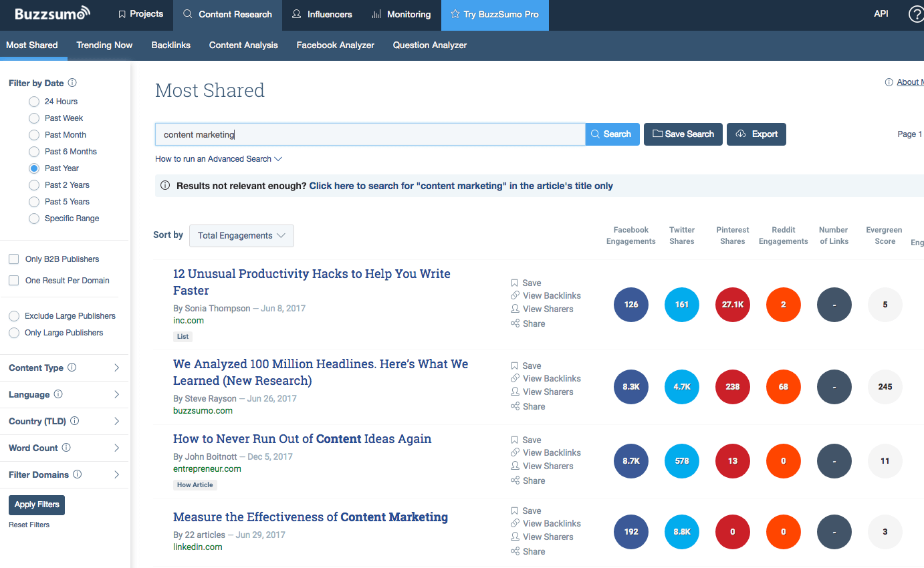
Task: Save the 12 Unusual Productivity Hacks article
Action: (x=526, y=283)
